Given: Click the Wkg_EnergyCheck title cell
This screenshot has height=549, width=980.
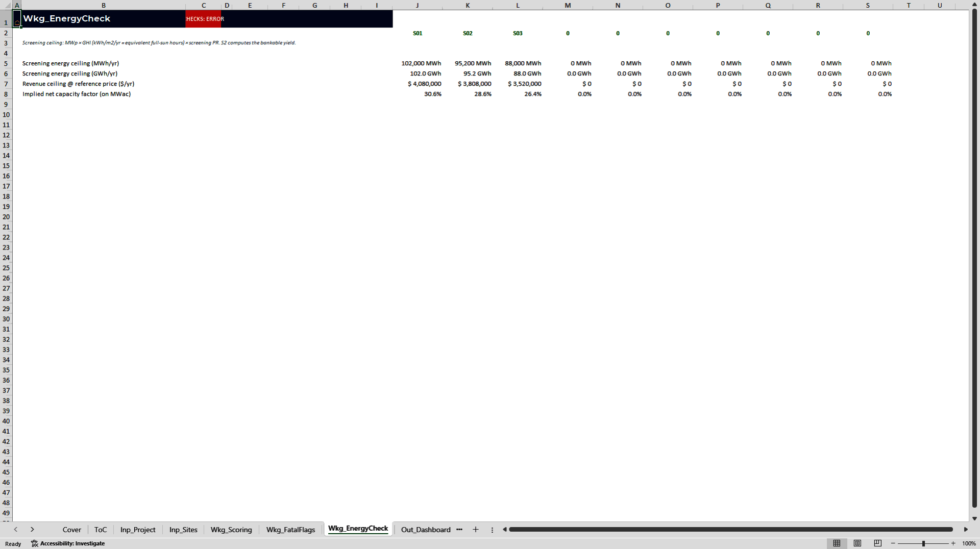Looking at the screenshot, I should [104, 19].
